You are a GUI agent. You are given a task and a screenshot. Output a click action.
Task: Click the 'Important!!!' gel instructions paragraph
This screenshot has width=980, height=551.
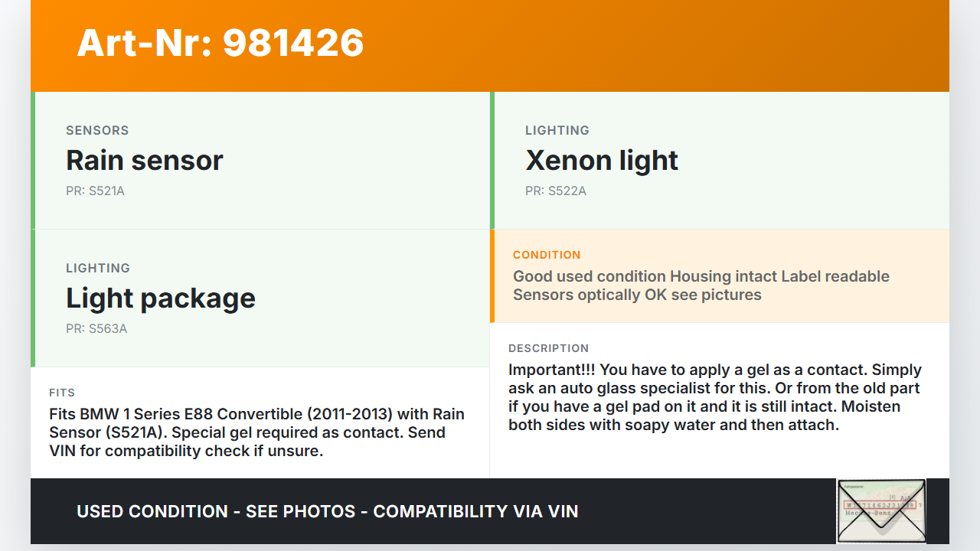click(714, 397)
